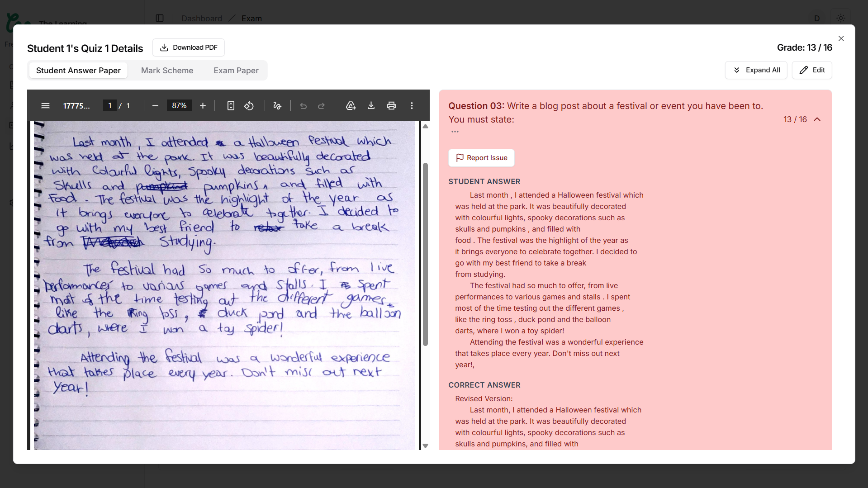Download the PDF from the viewer toolbar
This screenshot has height=488, width=868.
pyautogui.click(x=371, y=106)
